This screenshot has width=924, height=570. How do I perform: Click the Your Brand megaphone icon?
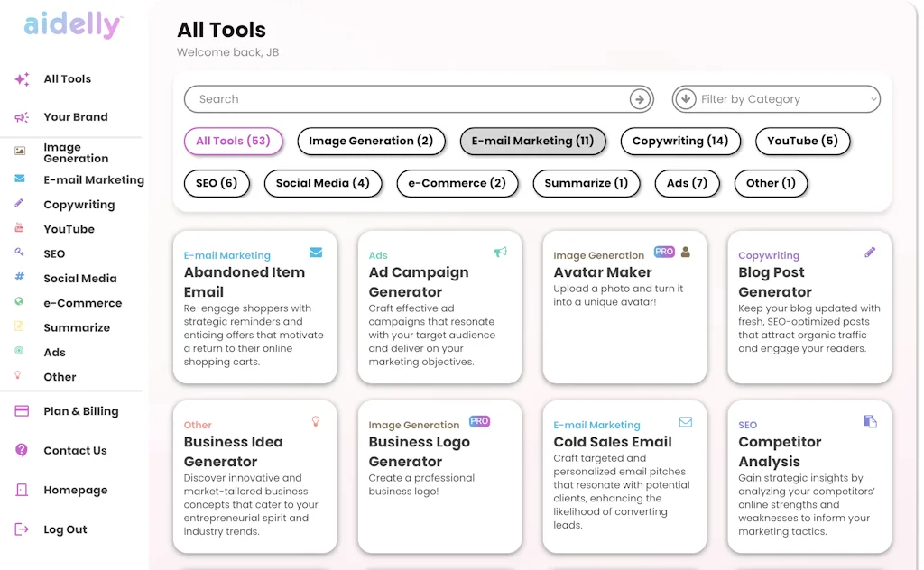pyautogui.click(x=22, y=117)
